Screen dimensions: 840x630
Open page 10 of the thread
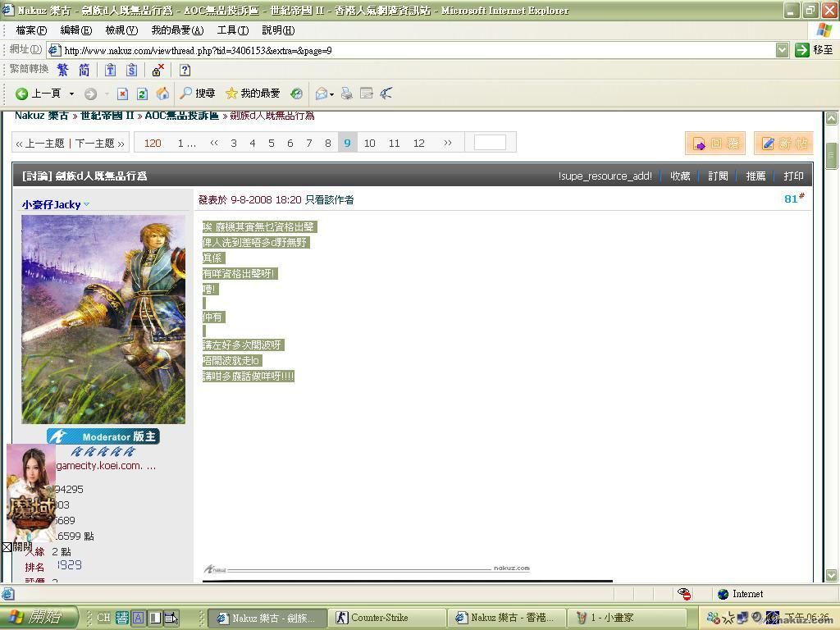tap(370, 143)
